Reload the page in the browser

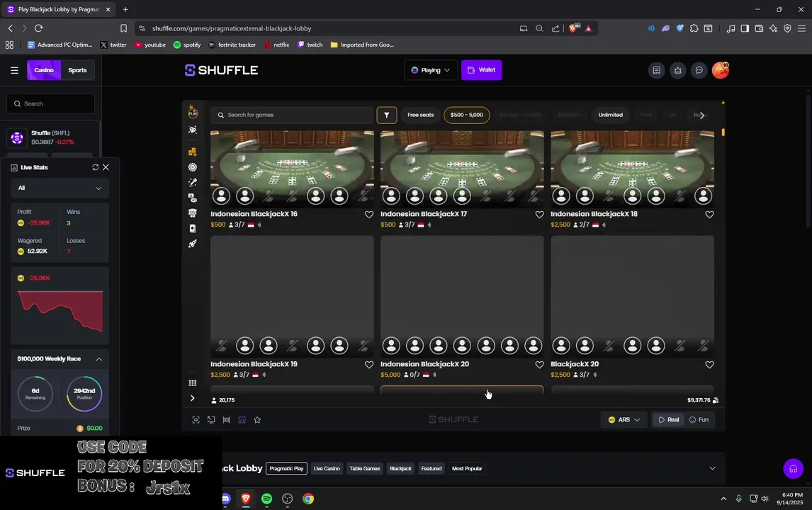pos(38,28)
